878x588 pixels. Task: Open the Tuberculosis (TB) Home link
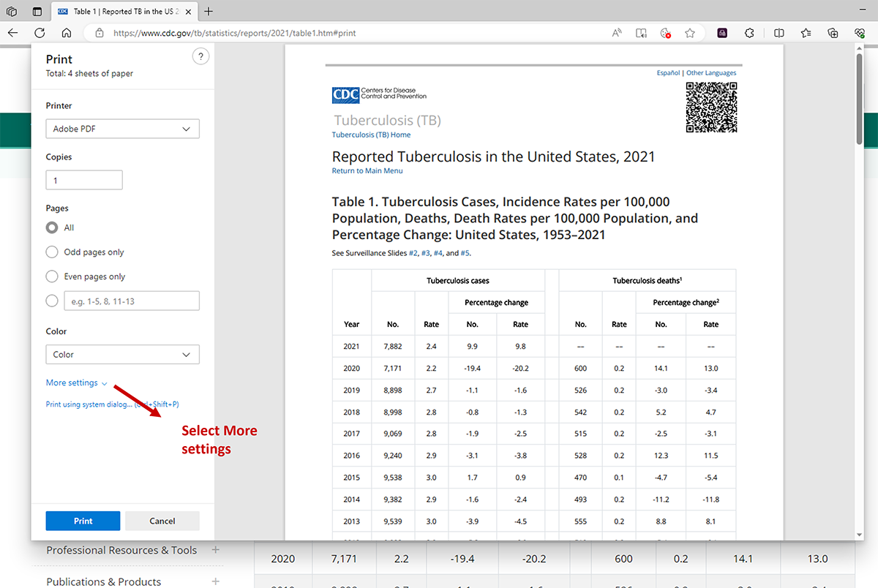(x=370, y=135)
